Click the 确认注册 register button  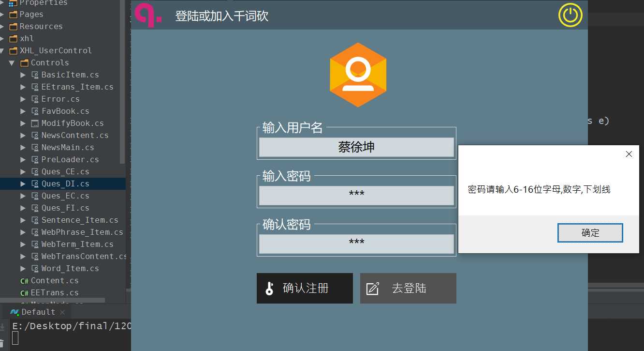click(x=305, y=289)
